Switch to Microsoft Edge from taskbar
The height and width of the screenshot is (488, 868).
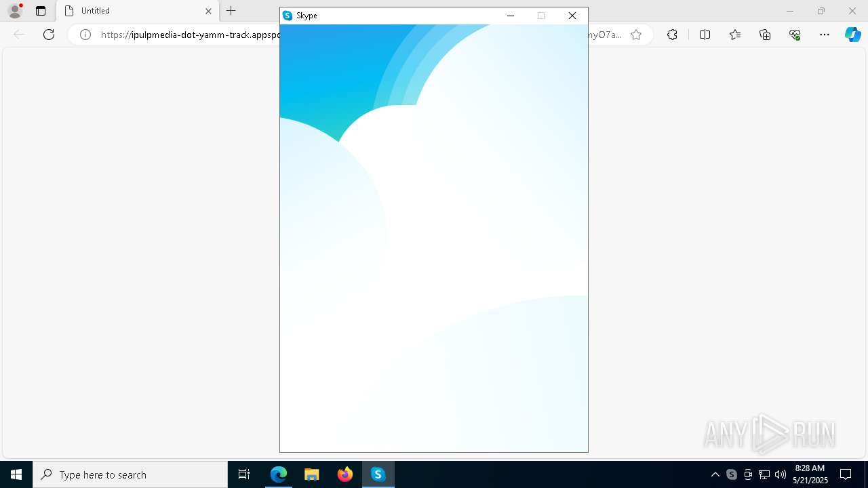pyautogui.click(x=279, y=474)
